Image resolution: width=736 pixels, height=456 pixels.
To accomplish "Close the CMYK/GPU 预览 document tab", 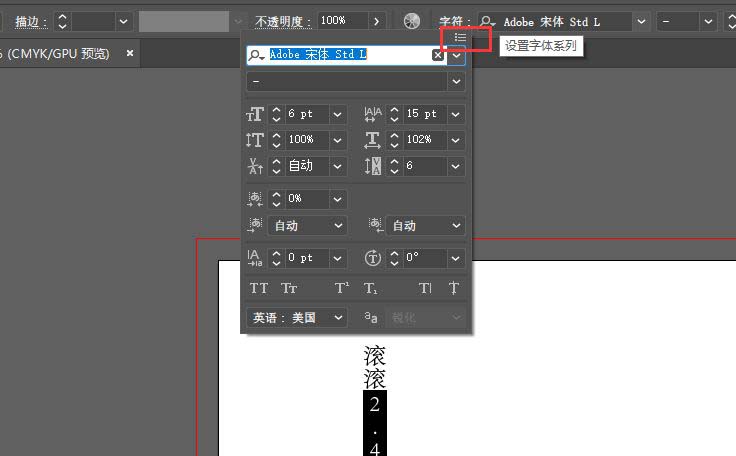I will tap(130, 53).
